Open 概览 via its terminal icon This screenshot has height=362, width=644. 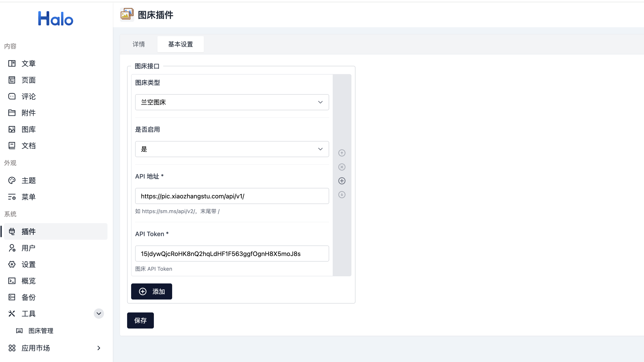(x=12, y=281)
